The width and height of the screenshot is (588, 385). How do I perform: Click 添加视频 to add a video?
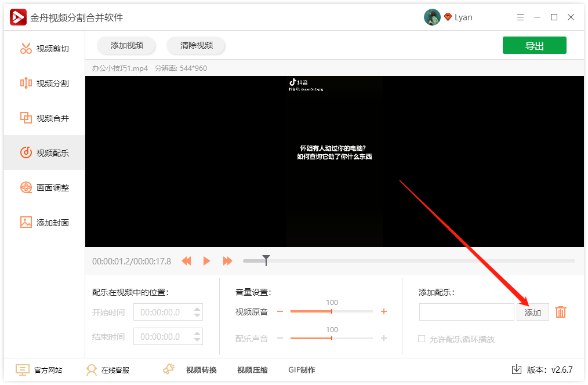127,45
